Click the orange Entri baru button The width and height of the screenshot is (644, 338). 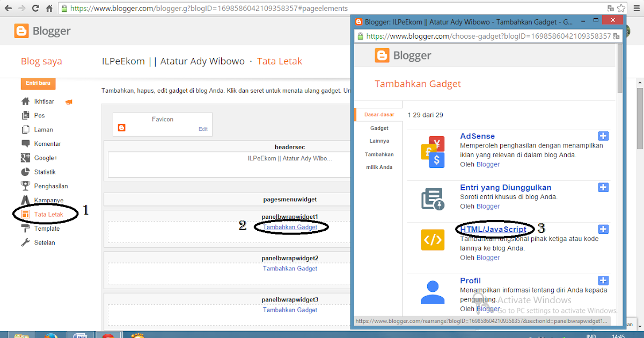pyautogui.click(x=38, y=84)
